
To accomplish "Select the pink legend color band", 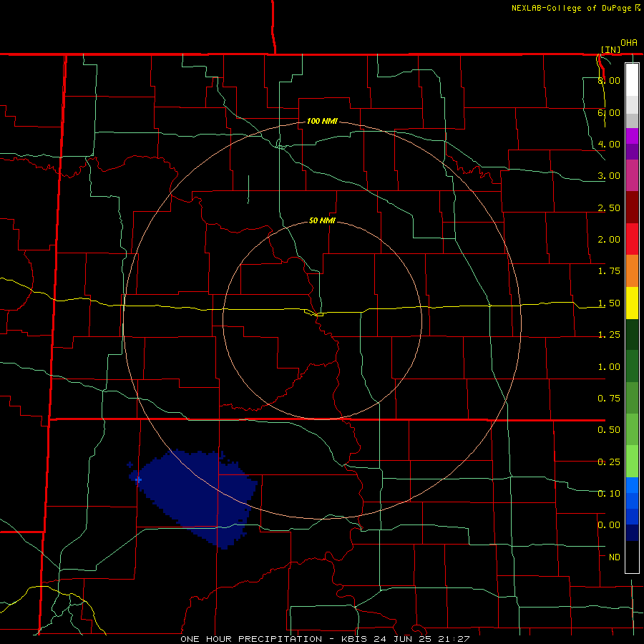I will click(x=632, y=176).
